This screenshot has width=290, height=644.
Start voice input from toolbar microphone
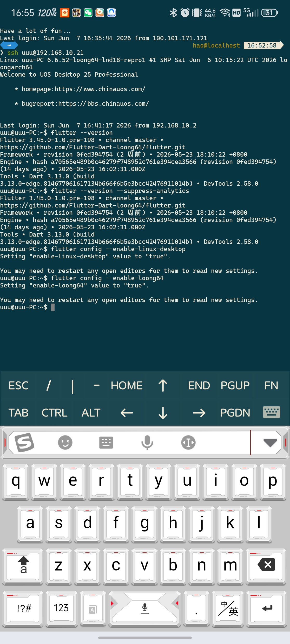[147, 442]
